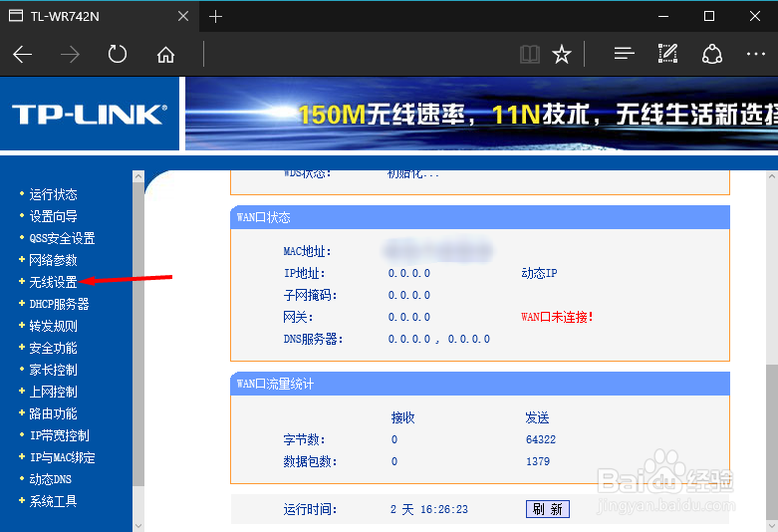
Task: Expand 路由功能 menu
Action: (53, 413)
